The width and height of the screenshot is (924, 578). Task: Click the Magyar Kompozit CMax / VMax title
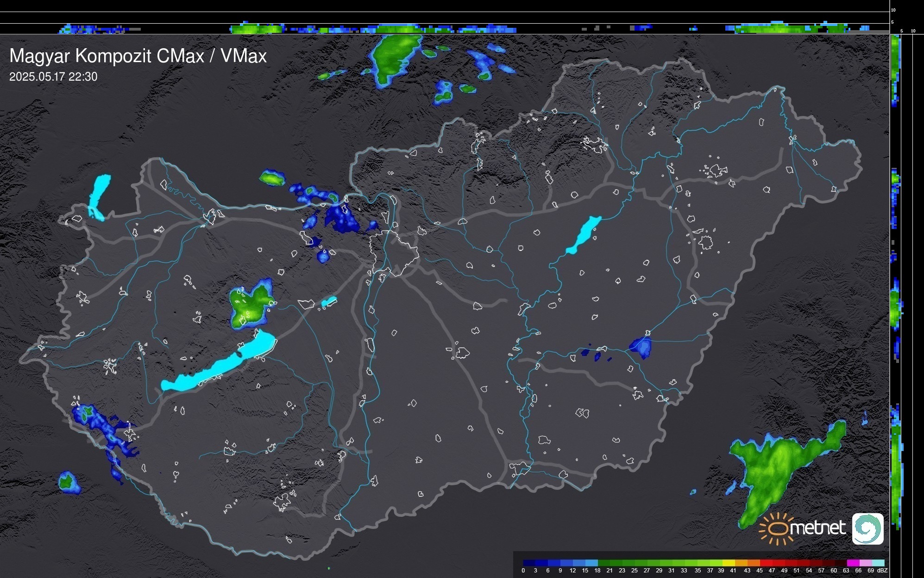click(138, 56)
